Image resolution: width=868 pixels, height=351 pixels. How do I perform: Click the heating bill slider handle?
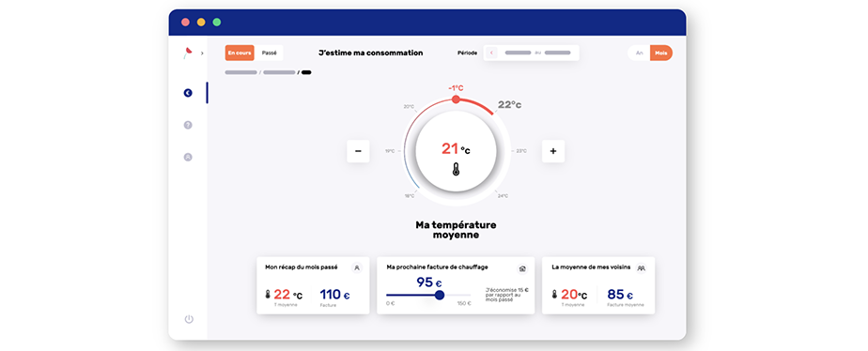click(x=440, y=296)
